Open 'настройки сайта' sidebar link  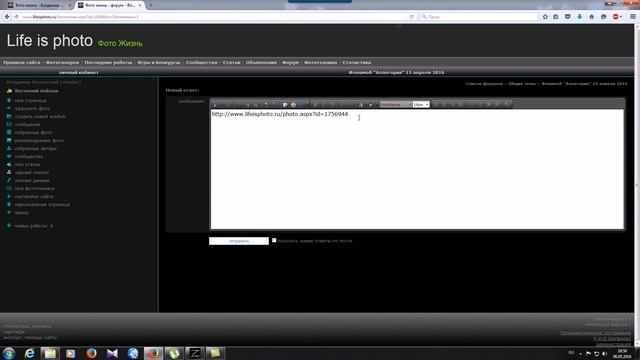point(34,196)
